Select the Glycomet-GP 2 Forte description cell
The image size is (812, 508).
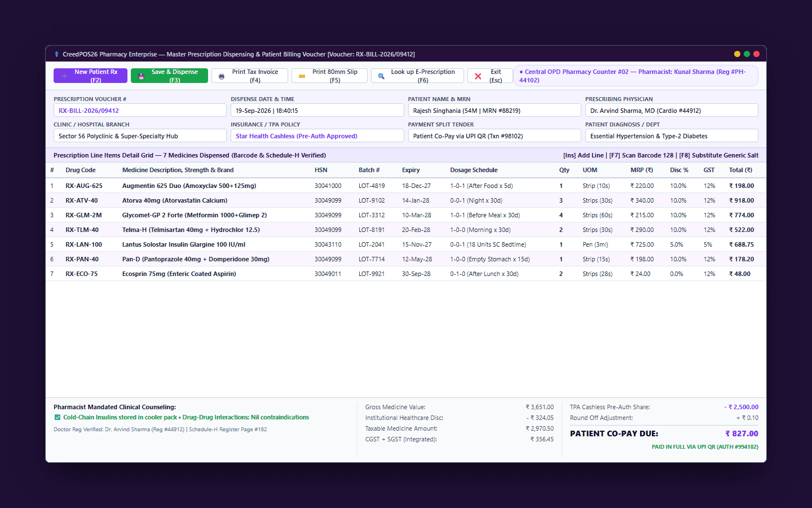[195, 215]
